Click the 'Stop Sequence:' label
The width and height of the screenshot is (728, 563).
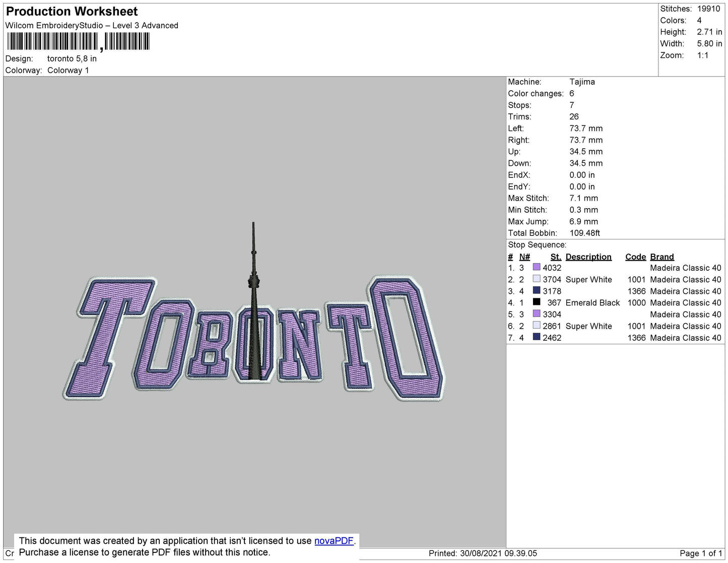pyautogui.click(x=537, y=245)
